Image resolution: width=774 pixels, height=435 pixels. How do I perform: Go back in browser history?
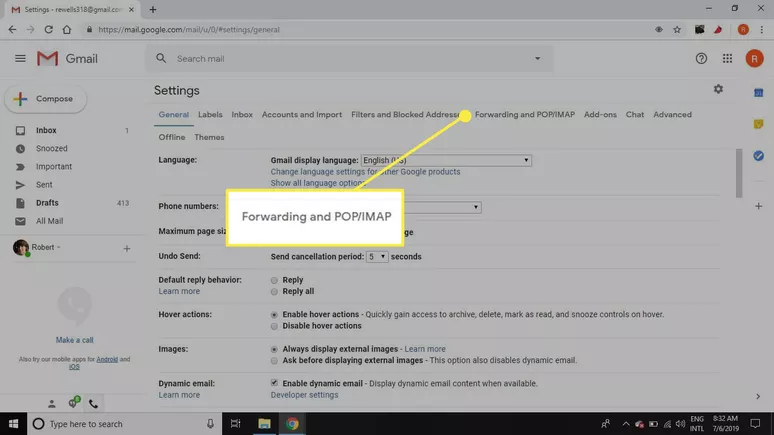[x=12, y=30]
